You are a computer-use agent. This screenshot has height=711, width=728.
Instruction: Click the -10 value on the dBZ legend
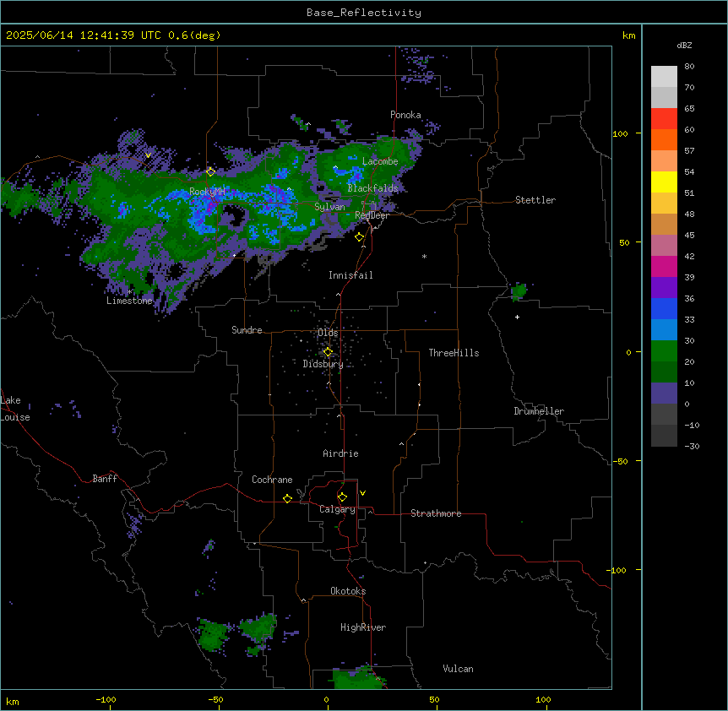(692, 425)
